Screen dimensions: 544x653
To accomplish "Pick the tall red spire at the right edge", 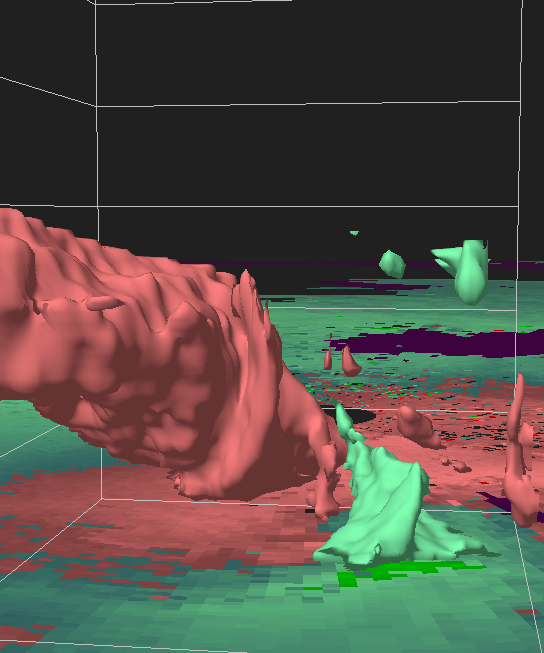I will pyautogui.click(x=518, y=452).
